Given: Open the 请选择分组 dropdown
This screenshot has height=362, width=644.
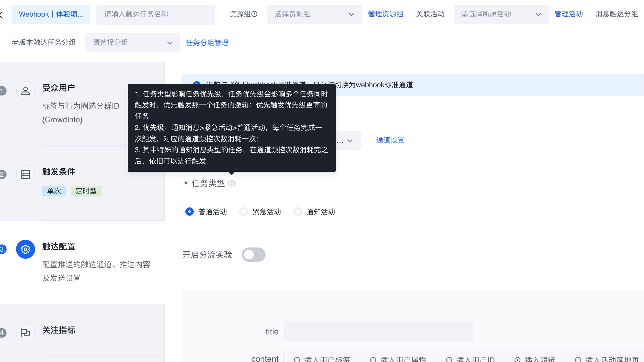Looking at the screenshot, I should [132, 43].
